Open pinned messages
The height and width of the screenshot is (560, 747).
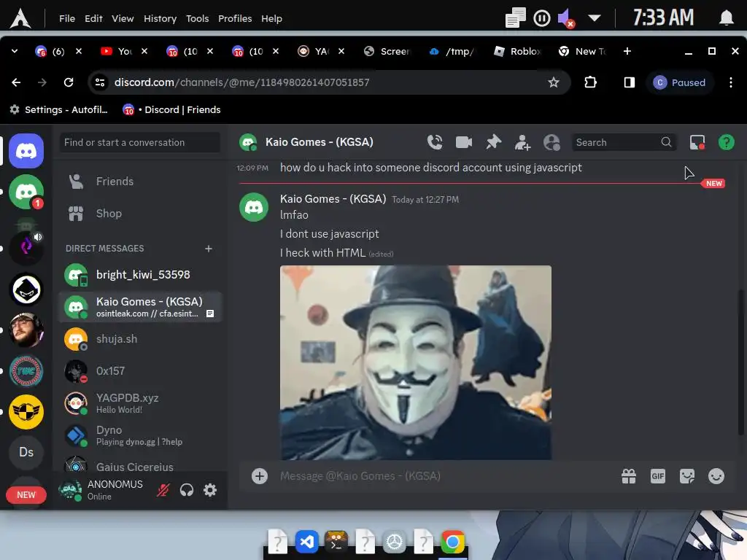point(494,142)
